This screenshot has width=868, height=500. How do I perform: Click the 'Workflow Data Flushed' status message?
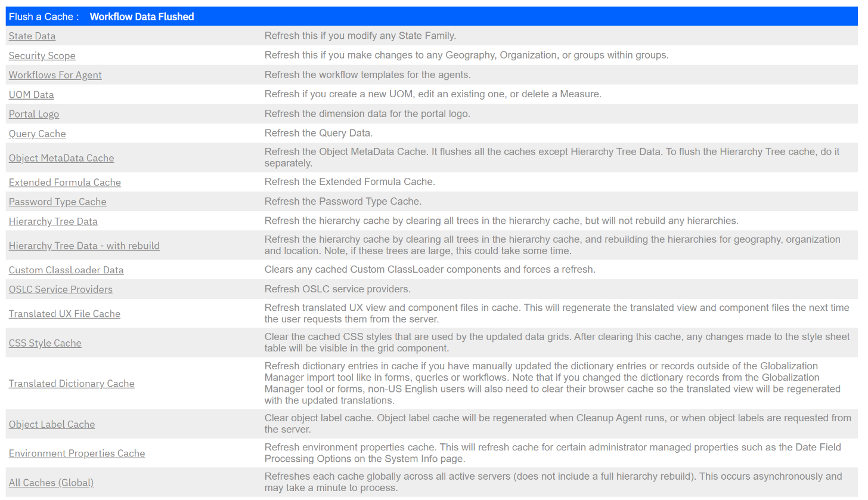pyautogui.click(x=142, y=17)
